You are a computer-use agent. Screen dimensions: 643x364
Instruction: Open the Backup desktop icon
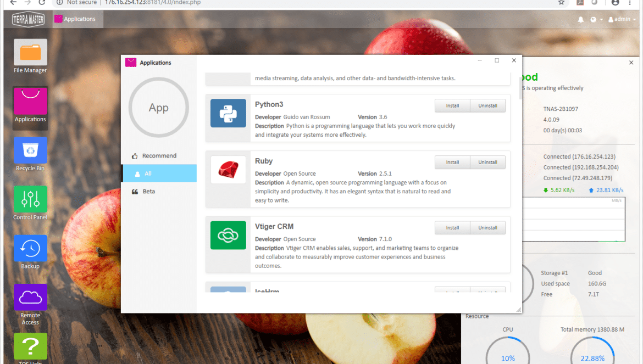(x=30, y=252)
